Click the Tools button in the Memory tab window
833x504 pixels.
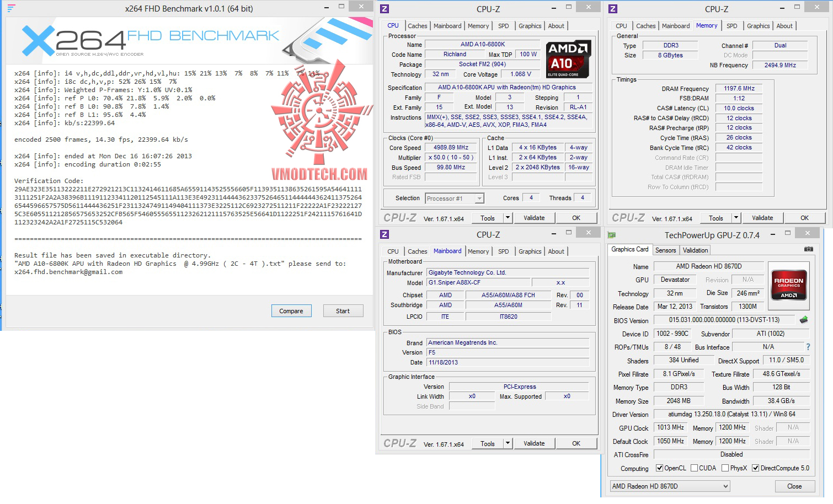tap(716, 218)
